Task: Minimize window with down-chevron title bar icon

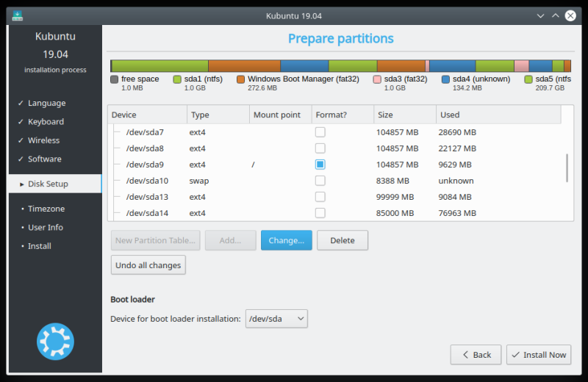Action: [x=540, y=15]
